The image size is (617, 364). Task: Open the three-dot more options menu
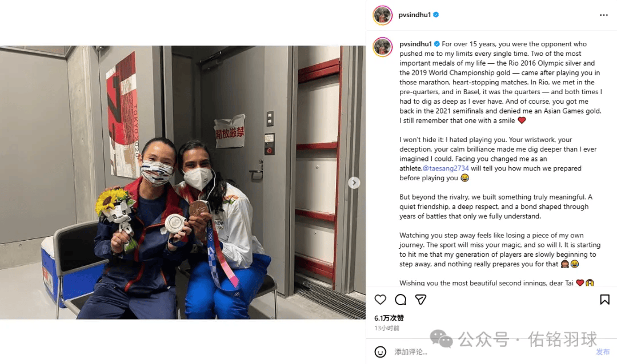click(604, 15)
